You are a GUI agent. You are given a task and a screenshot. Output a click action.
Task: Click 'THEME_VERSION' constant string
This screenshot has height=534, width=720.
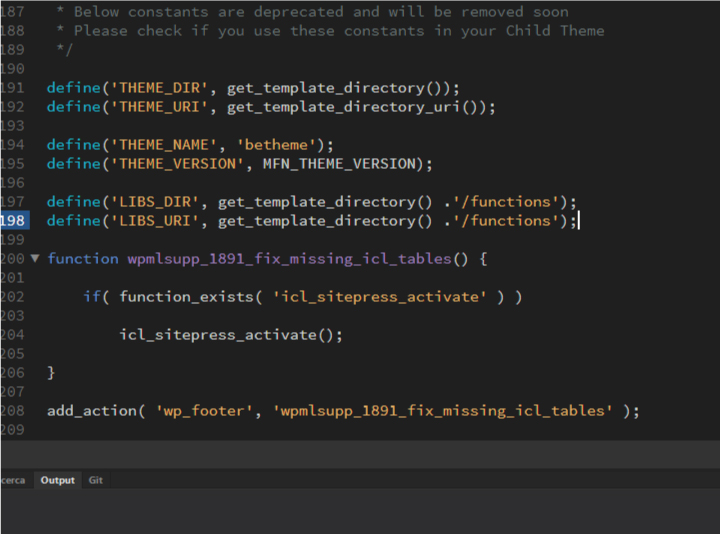pos(177,164)
